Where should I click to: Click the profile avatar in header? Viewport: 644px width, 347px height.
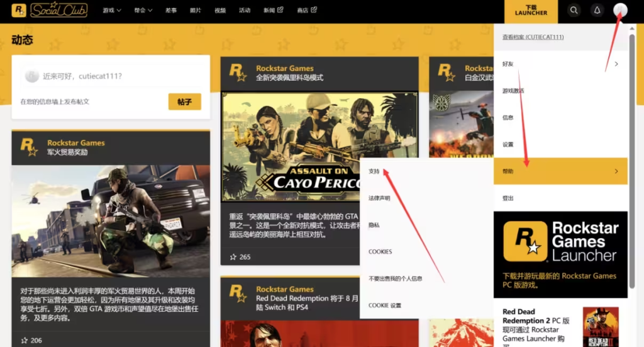click(x=620, y=10)
